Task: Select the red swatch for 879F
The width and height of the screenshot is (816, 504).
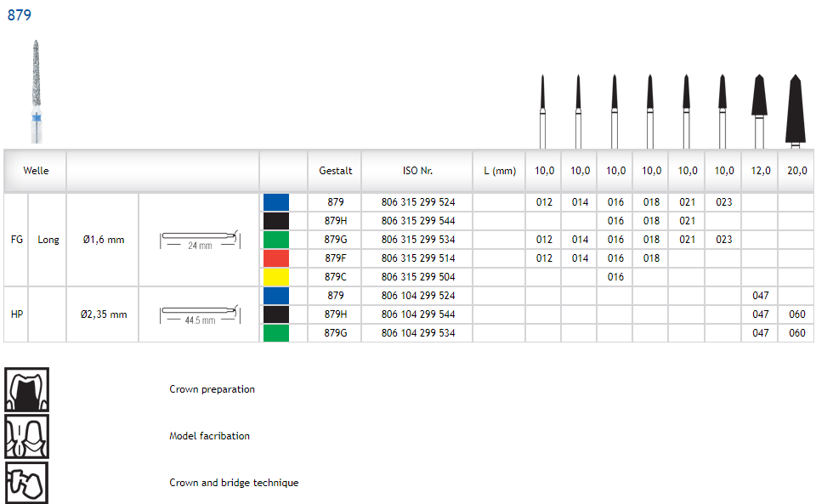Action: tap(276, 258)
